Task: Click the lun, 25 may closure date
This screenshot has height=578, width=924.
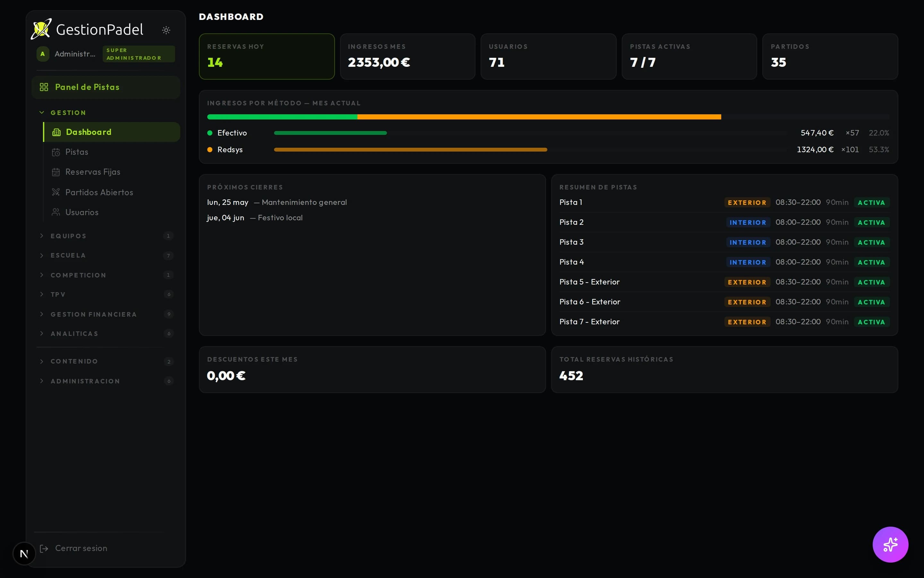Action: (x=227, y=202)
